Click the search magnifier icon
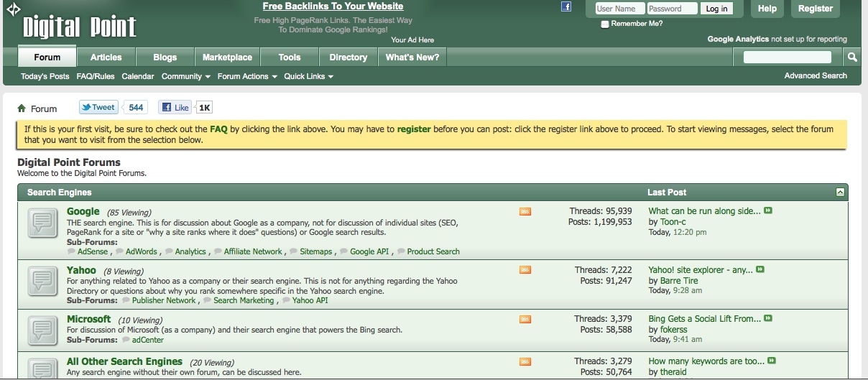Image resolution: width=868 pixels, height=380 pixels. [852, 57]
